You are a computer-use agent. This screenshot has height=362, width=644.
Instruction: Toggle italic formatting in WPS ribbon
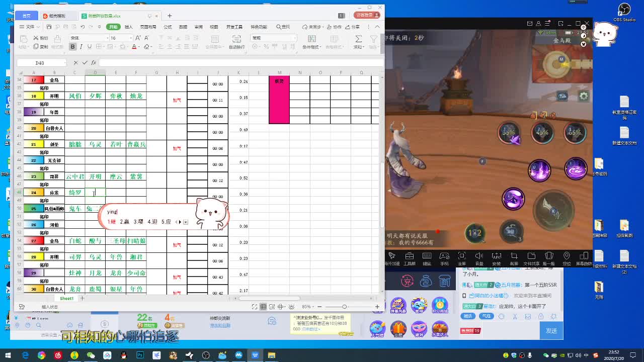81,47
